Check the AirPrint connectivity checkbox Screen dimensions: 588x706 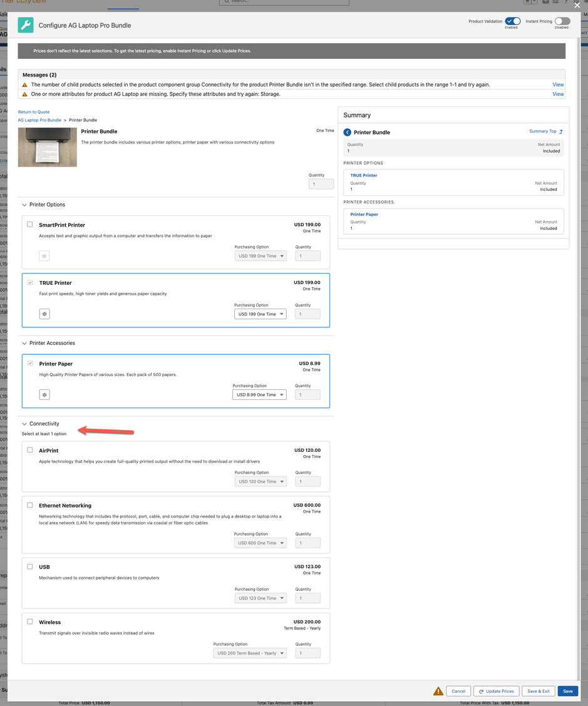point(29,450)
